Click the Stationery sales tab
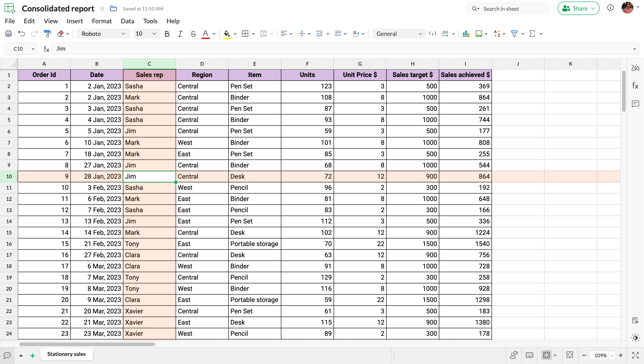644x364 pixels. tap(67, 354)
